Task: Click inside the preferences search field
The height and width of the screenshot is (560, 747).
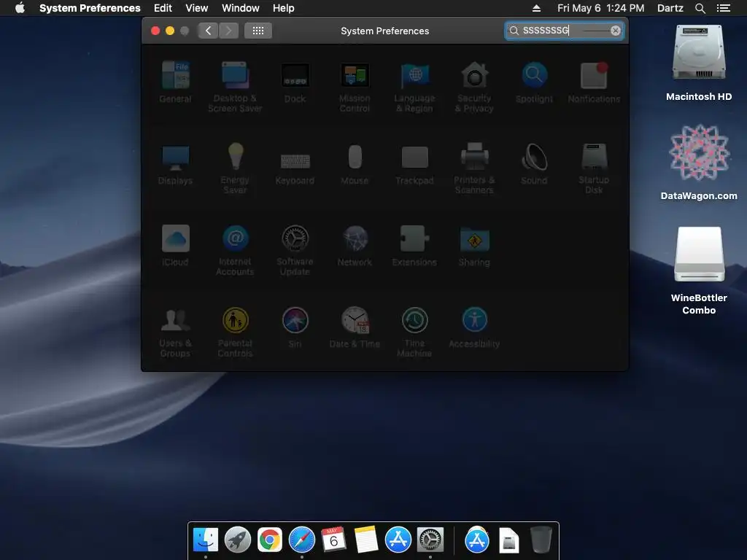Action: (x=565, y=31)
